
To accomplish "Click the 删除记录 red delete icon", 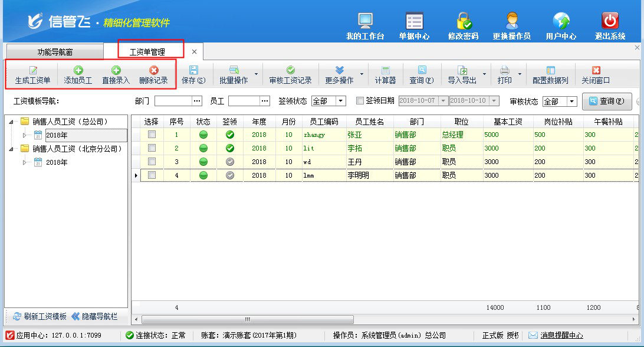I will pos(153,70).
